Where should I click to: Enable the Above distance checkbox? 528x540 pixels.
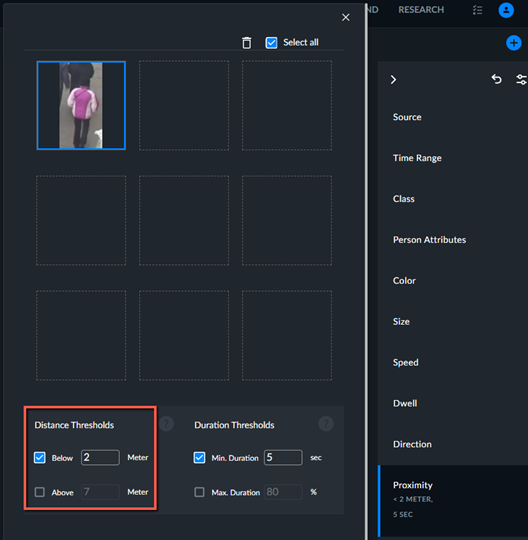pos(40,492)
